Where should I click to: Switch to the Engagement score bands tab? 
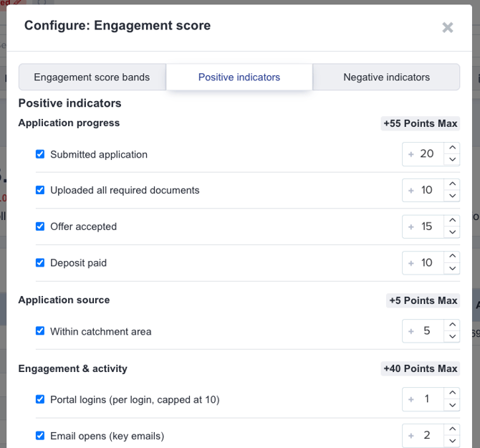click(x=92, y=77)
